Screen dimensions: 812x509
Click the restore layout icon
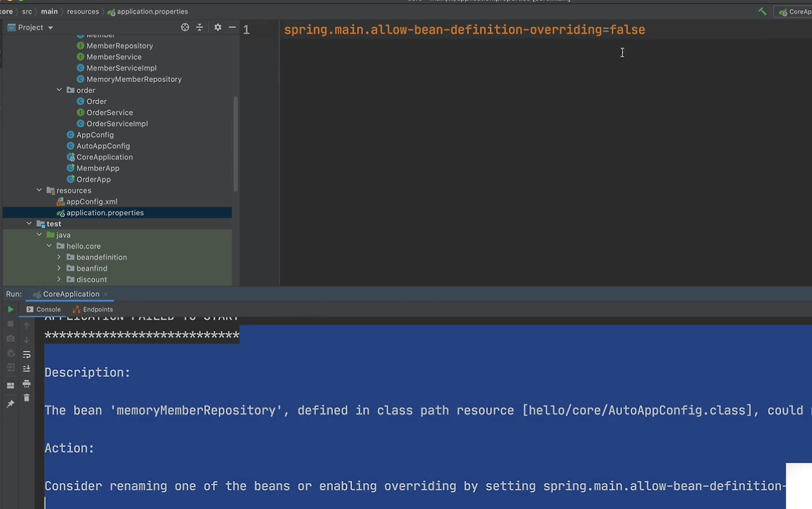[10, 385]
